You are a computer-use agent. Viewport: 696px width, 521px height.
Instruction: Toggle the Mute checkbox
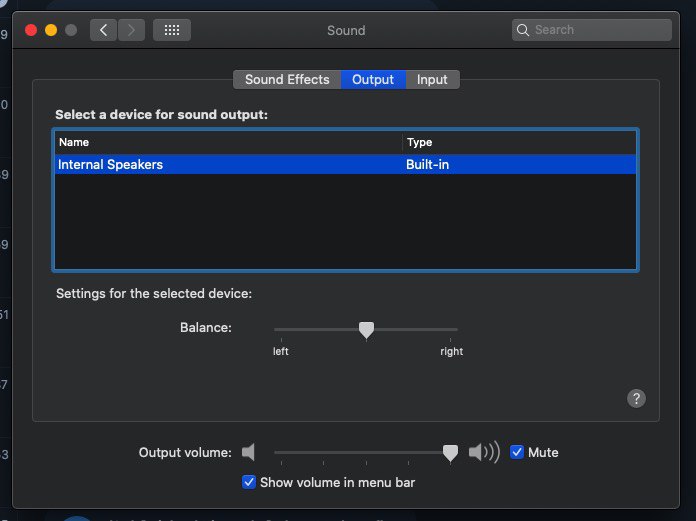(x=517, y=452)
